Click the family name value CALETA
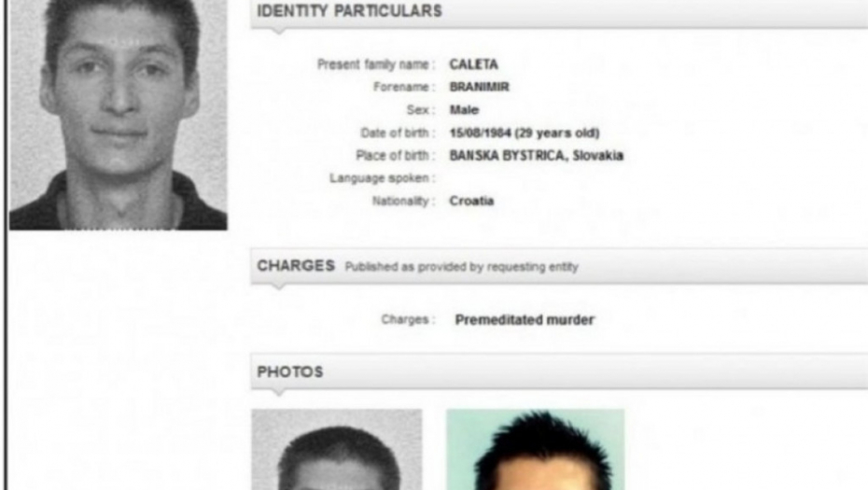 tap(473, 64)
